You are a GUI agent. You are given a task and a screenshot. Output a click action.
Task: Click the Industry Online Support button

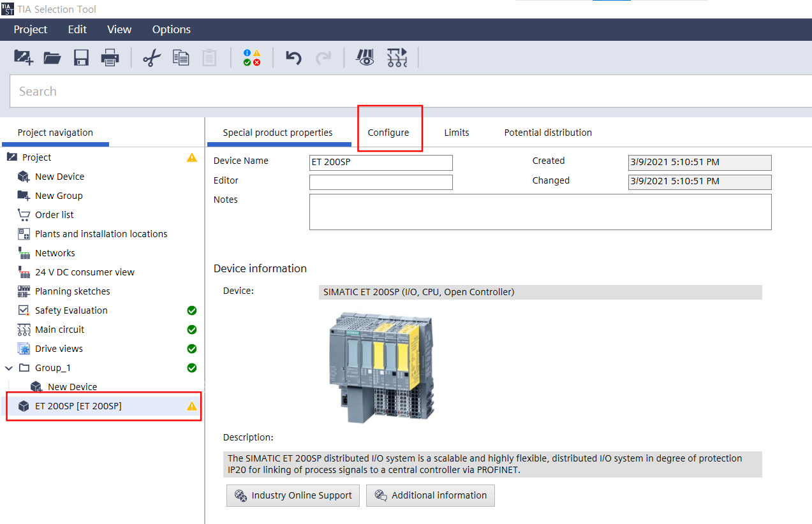pyautogui.click(x=293, y=495)
